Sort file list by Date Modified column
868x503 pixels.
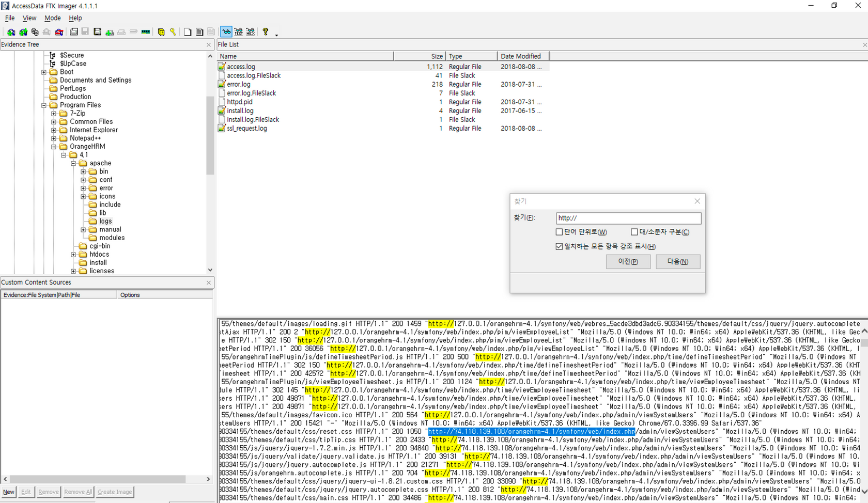(523, 56)
